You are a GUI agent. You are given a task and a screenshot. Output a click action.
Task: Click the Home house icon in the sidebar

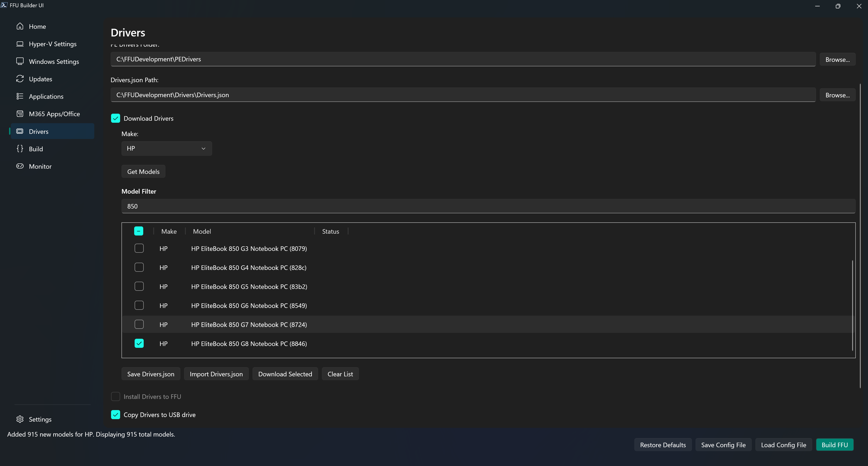tap(20, 26)
